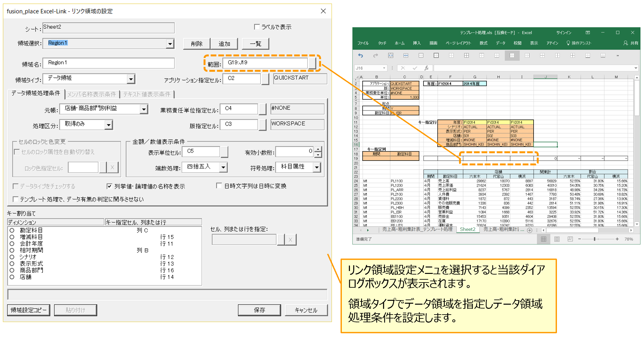Click the all borders solid grid icon
This screenshot has height=337, width=644.
point(466,56)
